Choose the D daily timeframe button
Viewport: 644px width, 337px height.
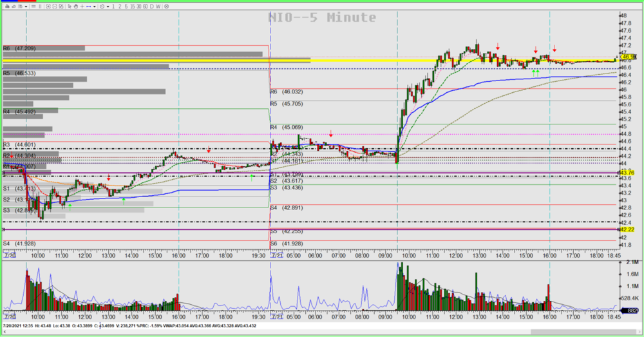coord(151,6)
